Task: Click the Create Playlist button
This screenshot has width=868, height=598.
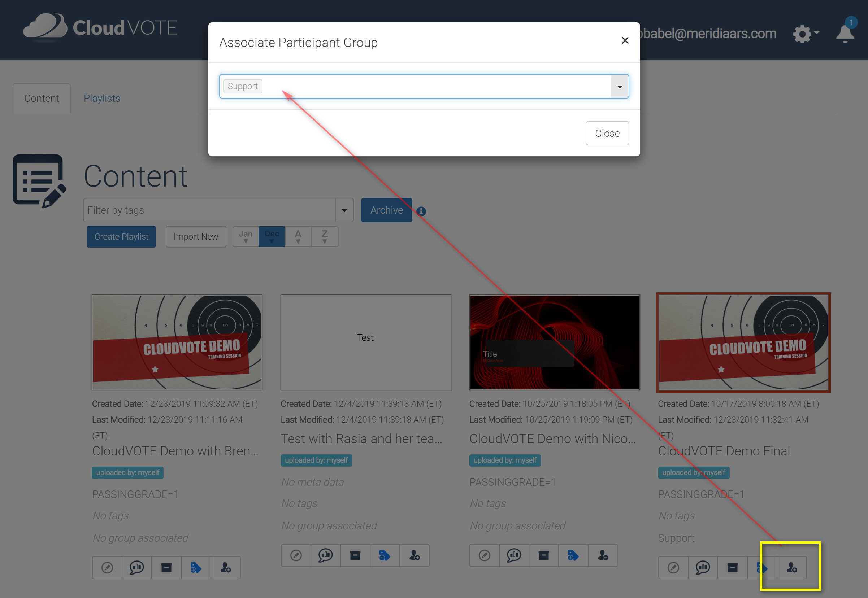Action: 121,236
